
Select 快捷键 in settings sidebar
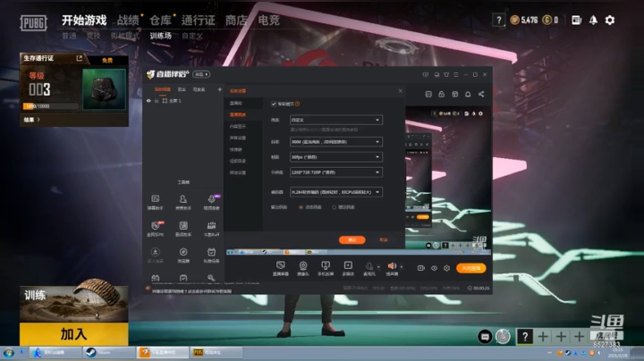click(x=236, y=149)
